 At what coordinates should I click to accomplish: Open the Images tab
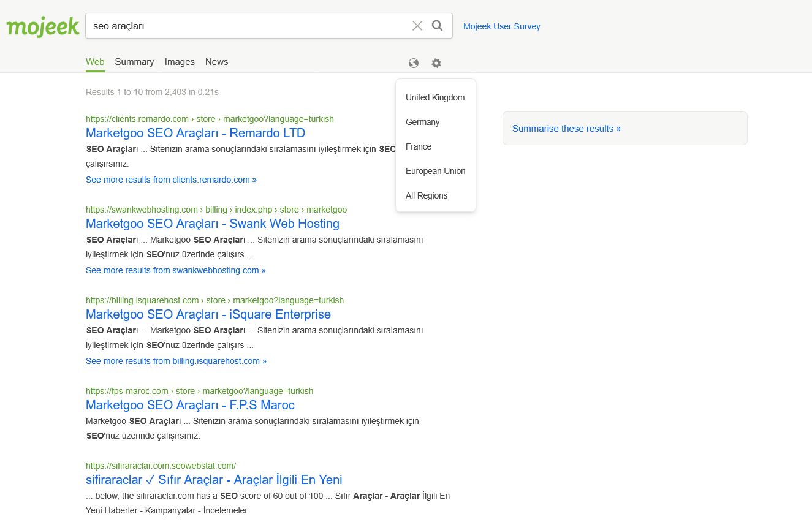(x=180, y=62)
